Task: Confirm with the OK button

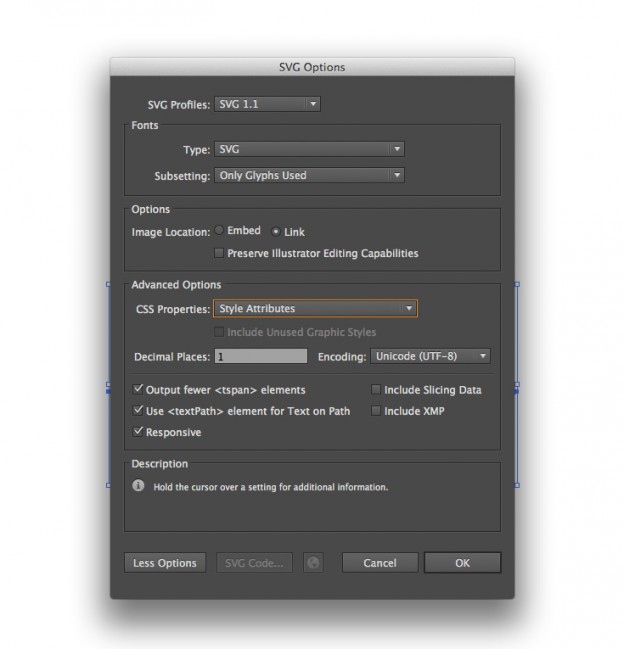Action: pyautogui.click(x=462, y=563)
